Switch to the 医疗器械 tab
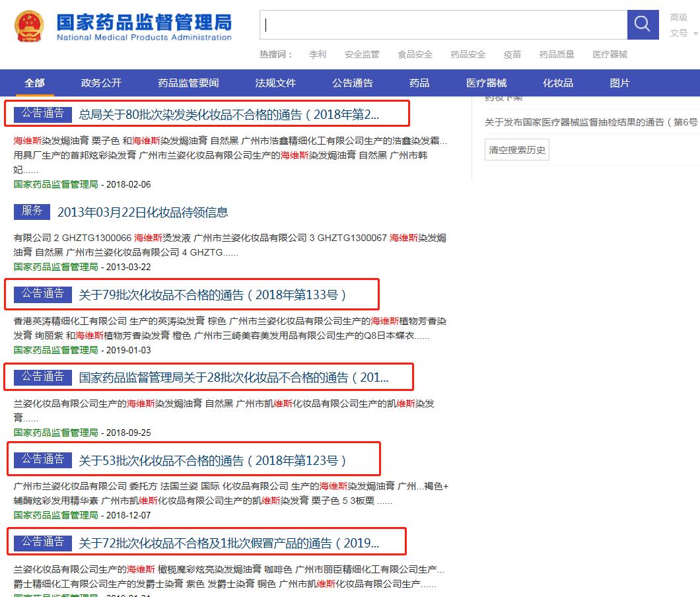This screenshot has height=597, width=700. pyautogui.click(x=487, y=82)
